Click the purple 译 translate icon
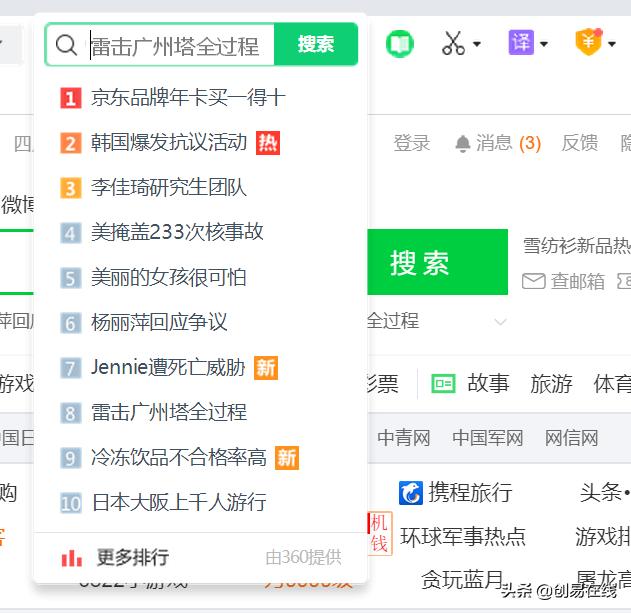The width and height of the screenshot is (631, 613). click(521, 42)
